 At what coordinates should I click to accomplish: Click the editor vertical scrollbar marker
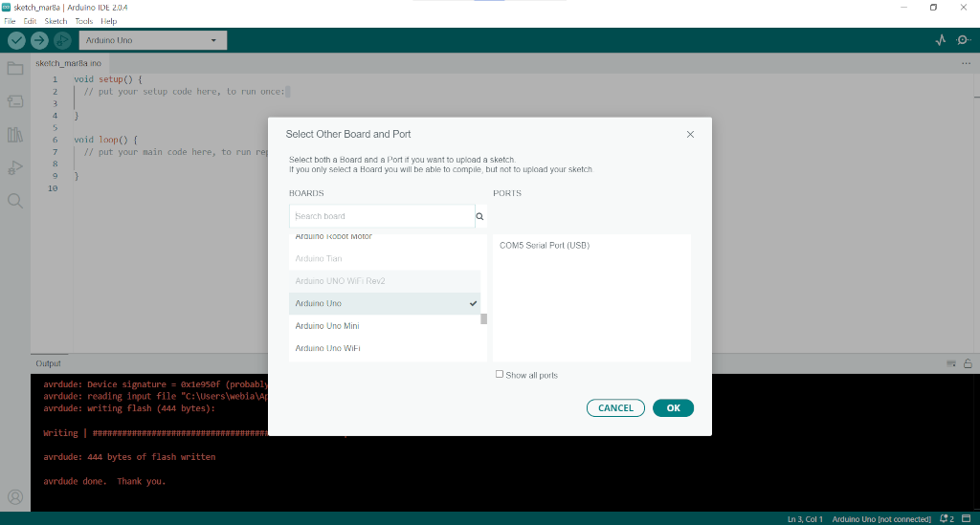click(x=977, y=97)
